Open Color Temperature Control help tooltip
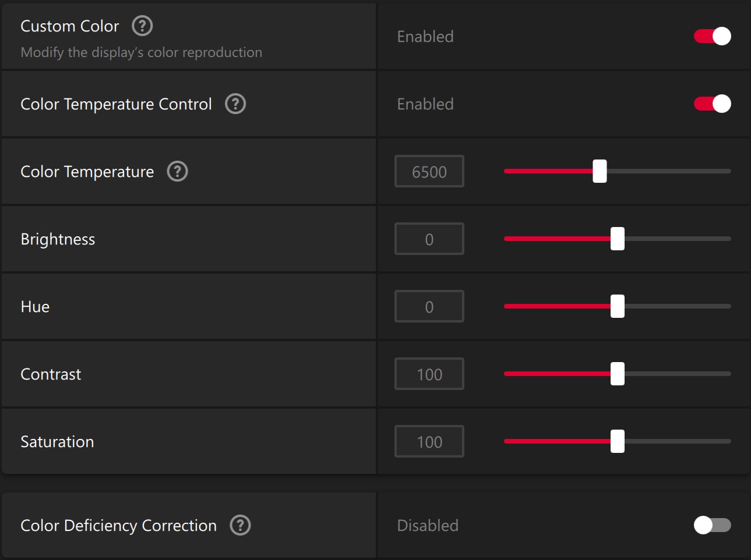This screenshot has width=751, height=560. tap(235, 104)
